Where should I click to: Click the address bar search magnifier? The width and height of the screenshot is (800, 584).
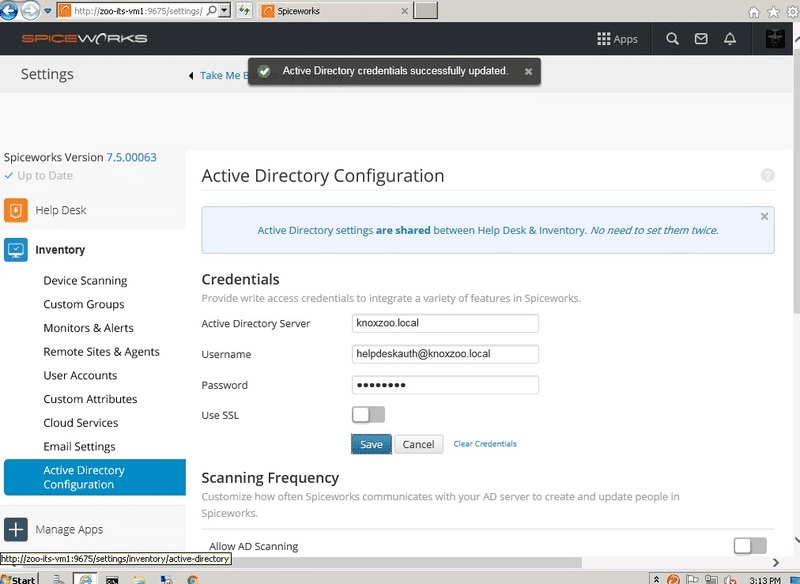[211, 11]
